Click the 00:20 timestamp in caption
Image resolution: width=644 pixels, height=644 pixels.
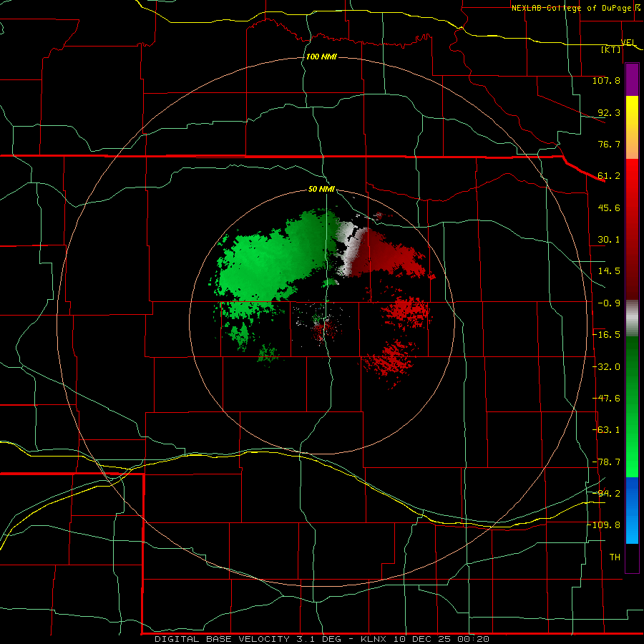(x=473, y=639)
